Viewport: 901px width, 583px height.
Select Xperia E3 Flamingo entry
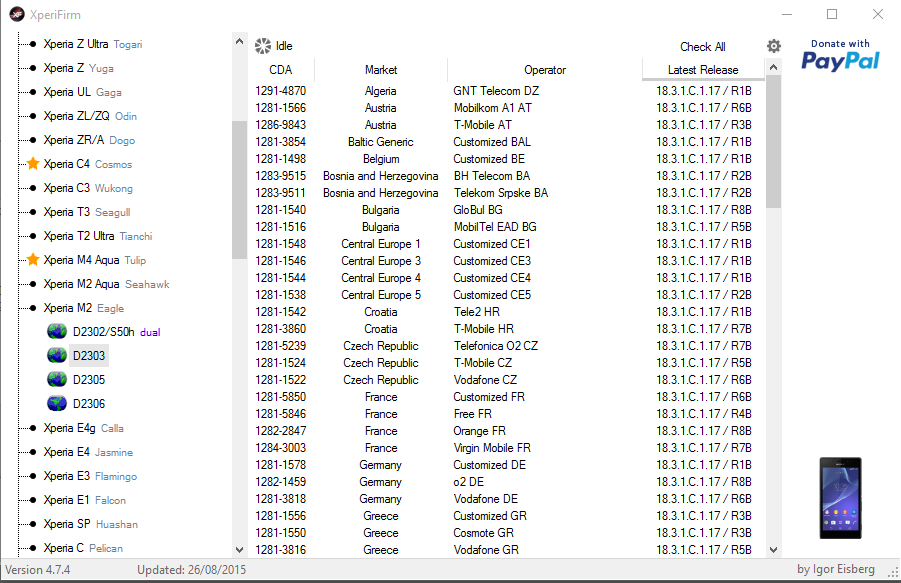tap(90, 476)
